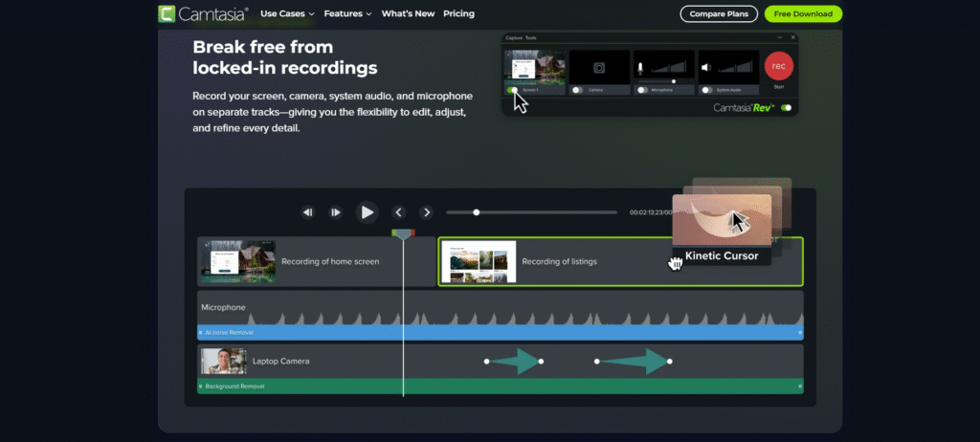Click the microphone icon in Capture Tools
980x442 pixels.
coord(640,68)
